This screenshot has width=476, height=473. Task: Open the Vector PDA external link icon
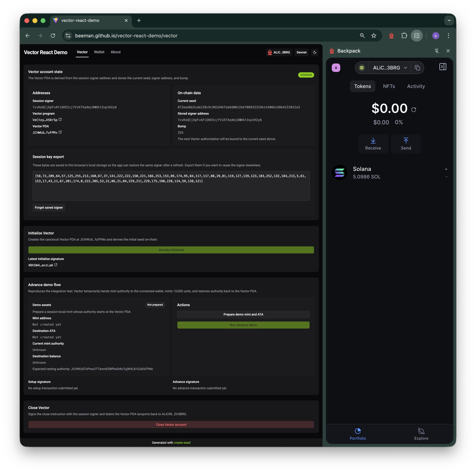click(60, 132)
